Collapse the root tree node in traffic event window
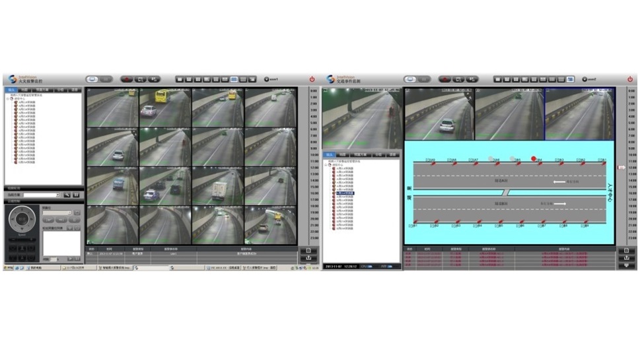 [x=326, y=165]
